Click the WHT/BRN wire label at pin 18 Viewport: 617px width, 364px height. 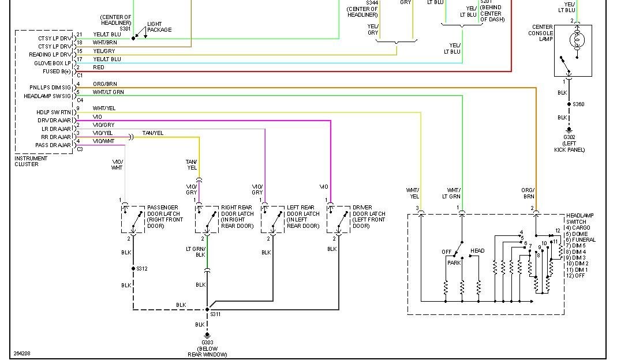coord(104,43)
